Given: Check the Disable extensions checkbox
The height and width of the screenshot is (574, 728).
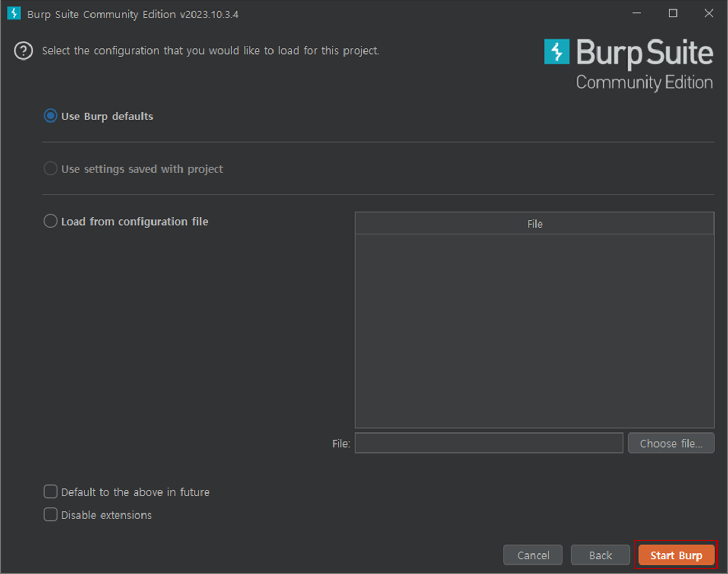Looking at the screenshot, I should [50, 515].
